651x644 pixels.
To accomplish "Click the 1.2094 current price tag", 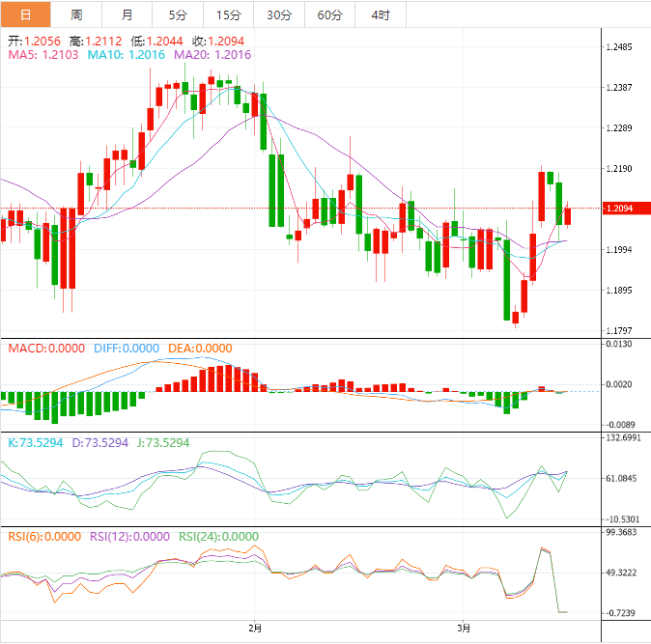I will tap(627, 208).
